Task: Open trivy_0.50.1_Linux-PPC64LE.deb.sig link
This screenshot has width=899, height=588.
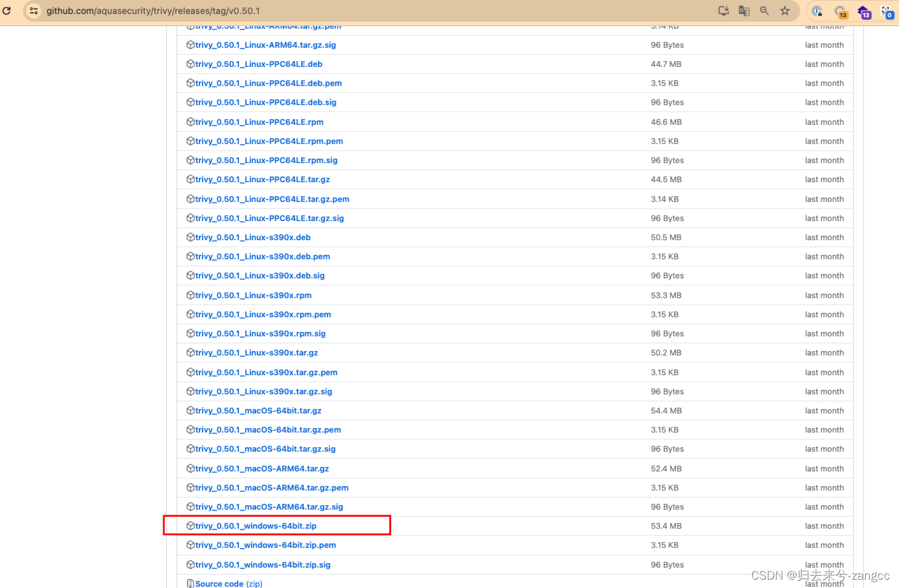Action: pos(266,103)
